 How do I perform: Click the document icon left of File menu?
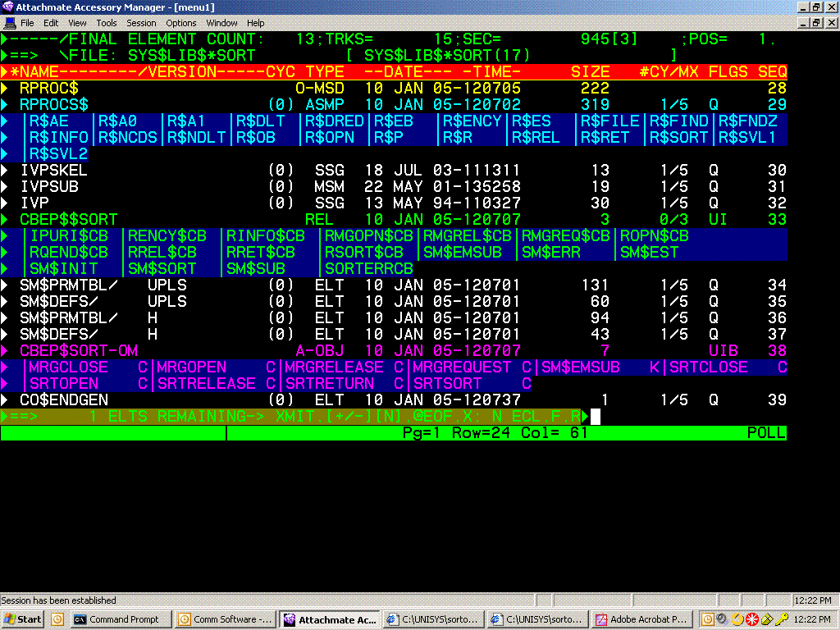click(7, 23)
